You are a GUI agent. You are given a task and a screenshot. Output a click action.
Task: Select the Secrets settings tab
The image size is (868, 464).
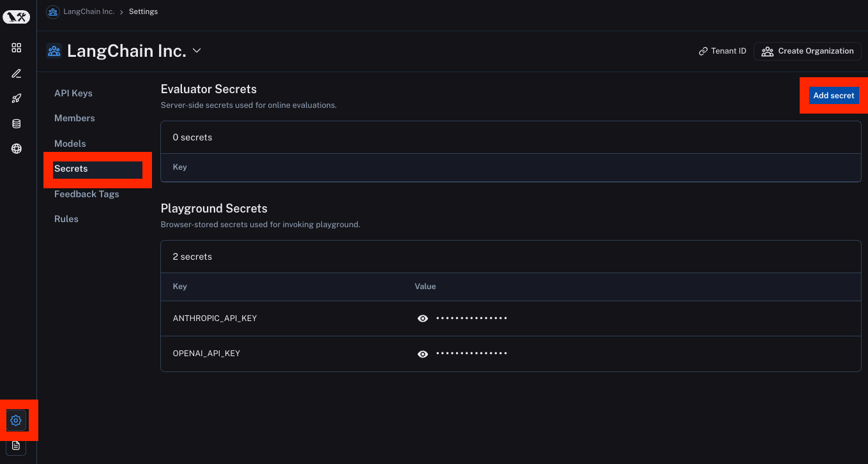pos(98,169)
